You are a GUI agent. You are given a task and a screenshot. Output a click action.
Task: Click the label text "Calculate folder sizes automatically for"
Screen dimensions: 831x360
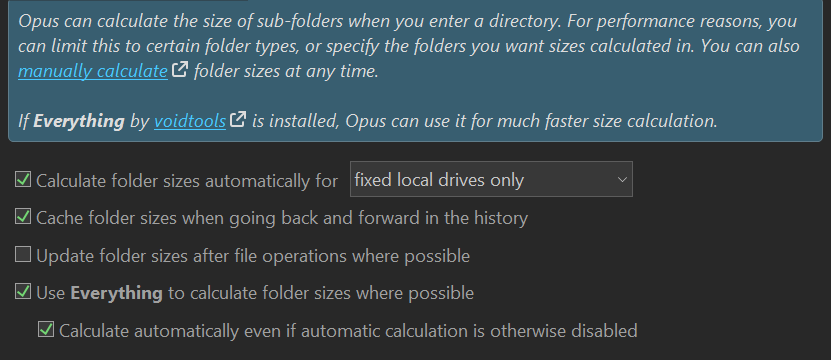click(187, 181)
